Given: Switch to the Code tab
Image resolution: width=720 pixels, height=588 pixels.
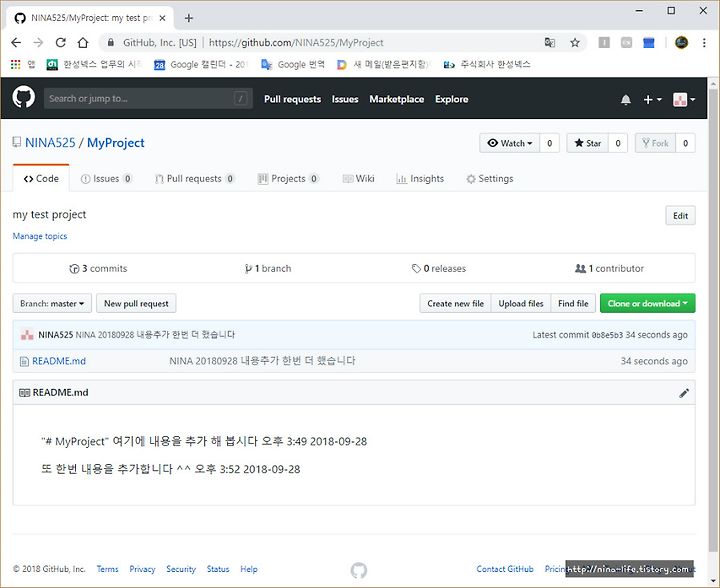Looking at the screenshot, I should tap(41, 179).
